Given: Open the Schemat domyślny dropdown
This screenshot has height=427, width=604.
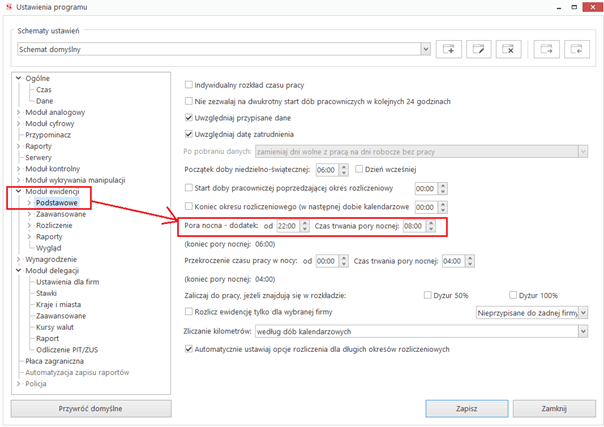Looking at the screenshot, I should 426,49.
